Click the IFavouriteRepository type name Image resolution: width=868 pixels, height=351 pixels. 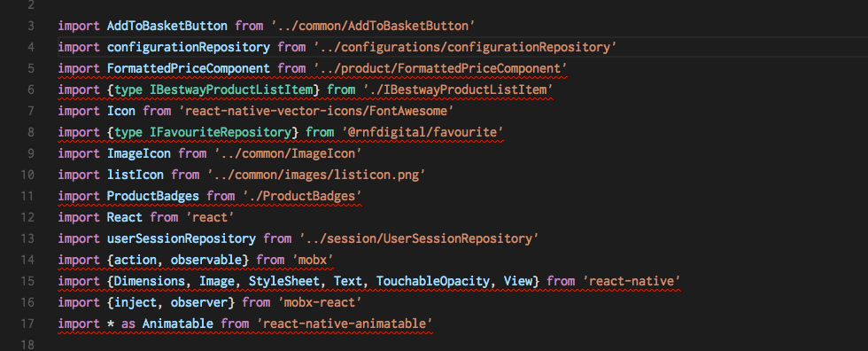click(x=221, y=132)
